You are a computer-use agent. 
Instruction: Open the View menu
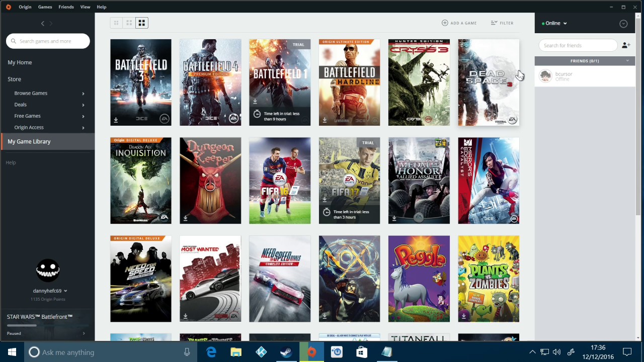tap(85, 7)
